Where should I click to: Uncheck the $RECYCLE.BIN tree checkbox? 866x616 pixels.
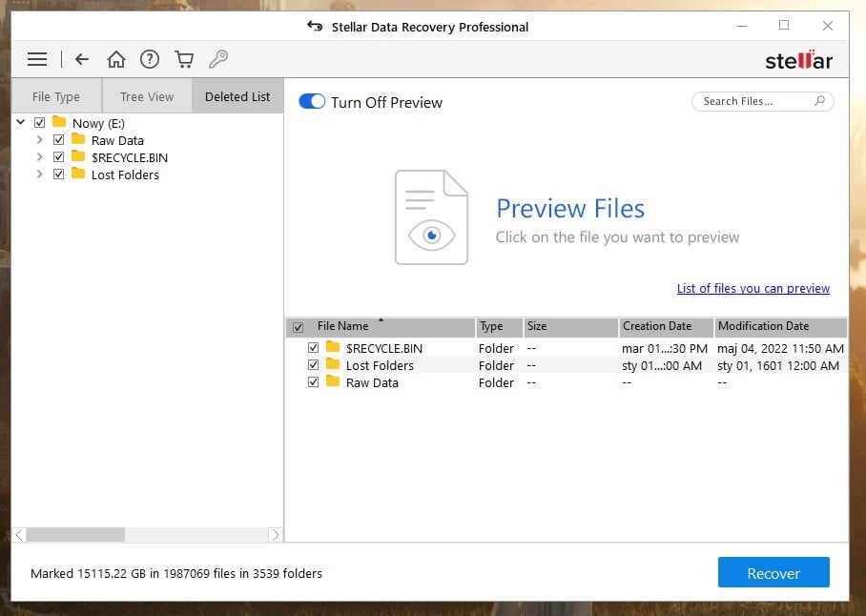[58, 156]
